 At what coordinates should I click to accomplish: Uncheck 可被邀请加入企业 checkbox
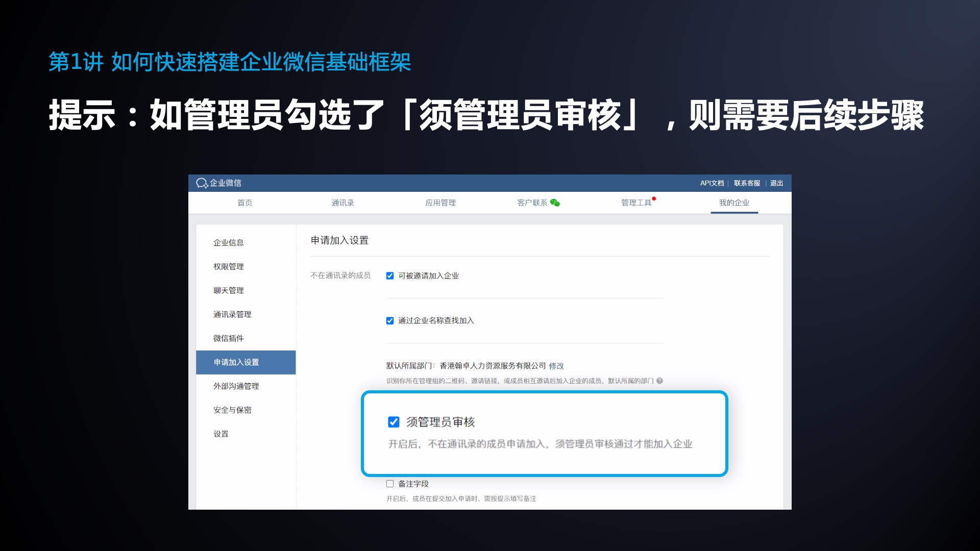pyautogui.click(x=390, y=276)
